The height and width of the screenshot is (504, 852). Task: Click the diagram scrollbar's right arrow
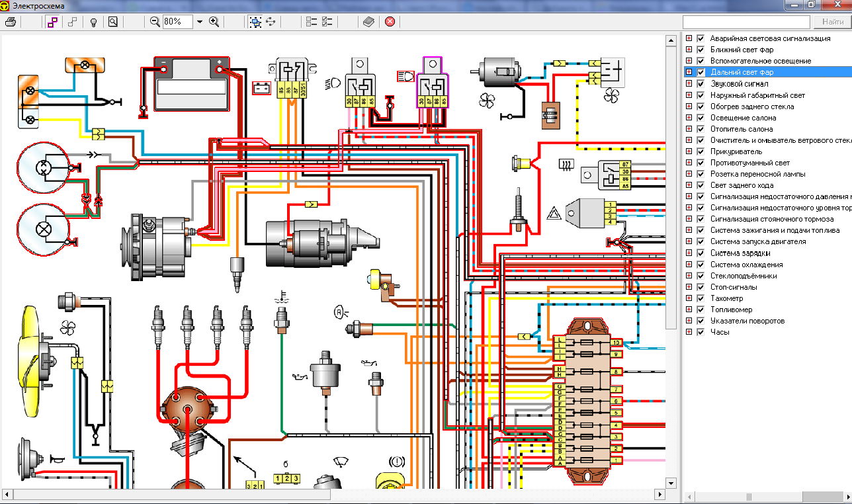tap(659, 495)
